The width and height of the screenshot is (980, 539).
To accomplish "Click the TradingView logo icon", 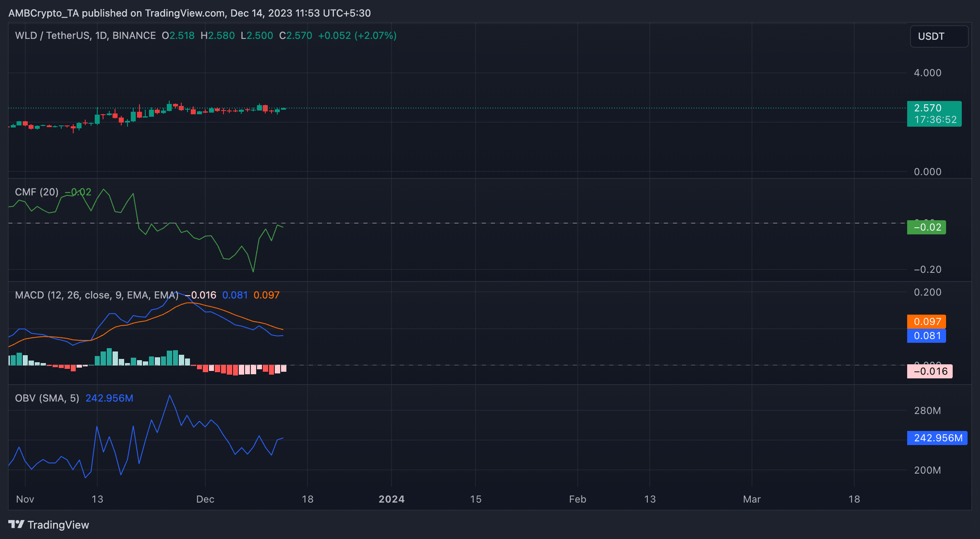I will (x=17, y=525).
